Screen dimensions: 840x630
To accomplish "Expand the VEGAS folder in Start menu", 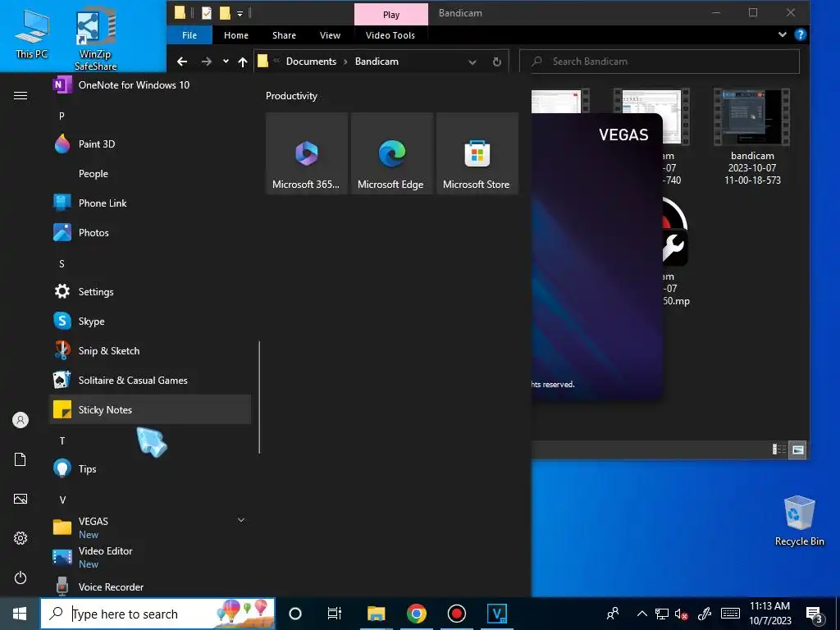I will [241, 520].
